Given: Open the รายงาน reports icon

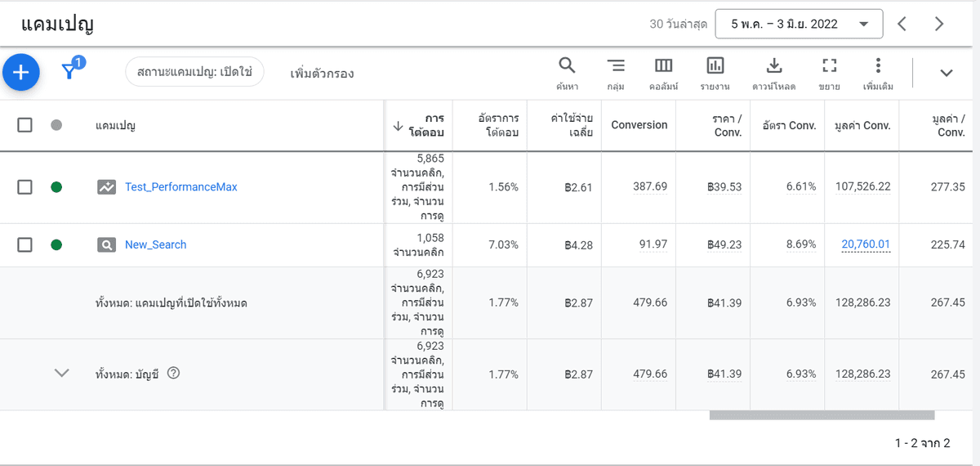Looking at the screenshot, I should pyautogui.click(x=715, y=65).
